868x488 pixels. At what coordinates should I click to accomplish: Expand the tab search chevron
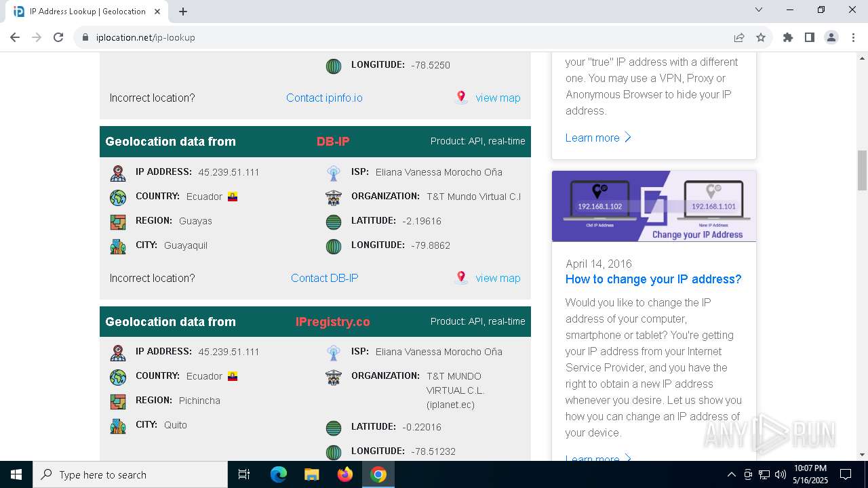pyautogui.click(x=759, y=9)
